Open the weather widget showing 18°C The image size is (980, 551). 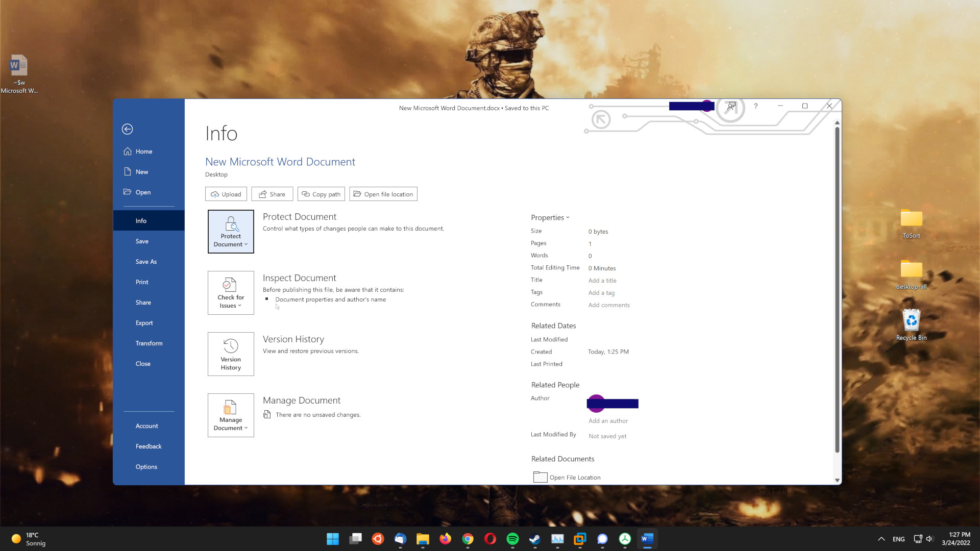[x=29, y=539]
